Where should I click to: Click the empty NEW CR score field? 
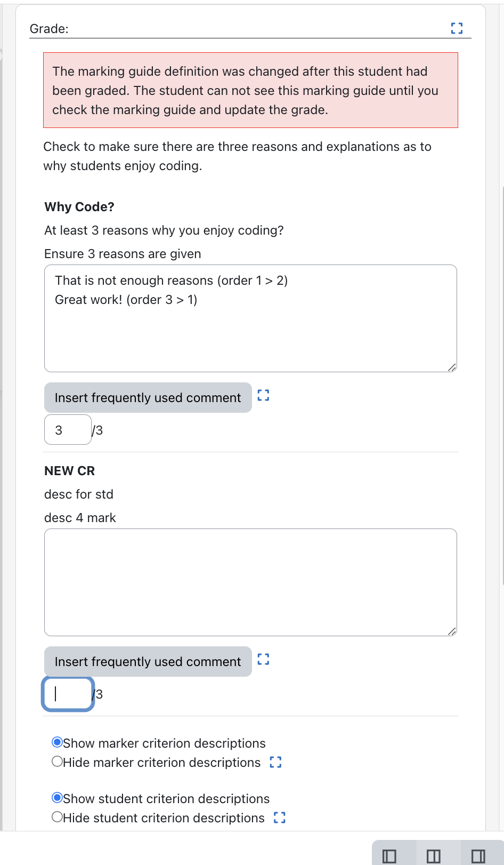click(68, 694)
